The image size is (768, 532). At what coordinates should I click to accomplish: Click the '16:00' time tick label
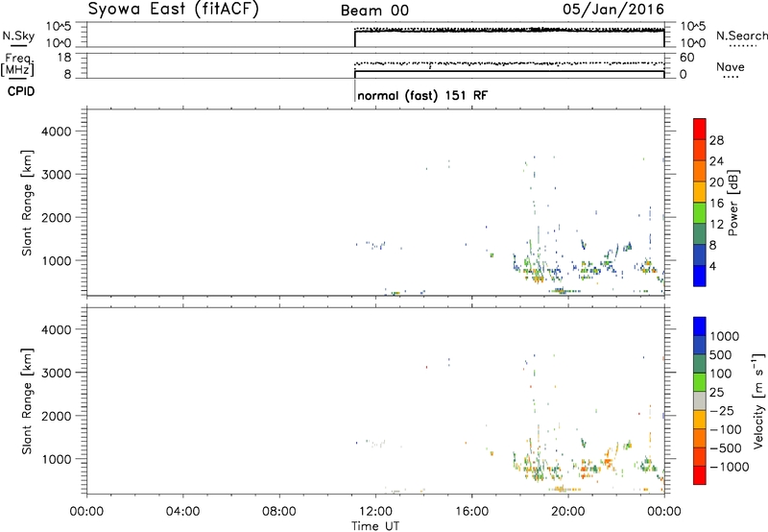pyautogui.click(x=471, y=512)
